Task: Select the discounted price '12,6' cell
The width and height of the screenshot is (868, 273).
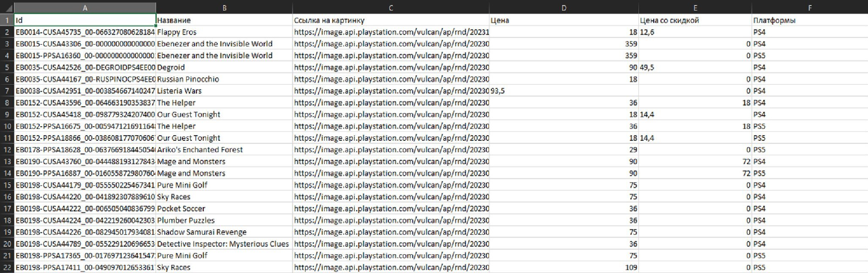Action: pyautogui.click(x=695, y=32)
